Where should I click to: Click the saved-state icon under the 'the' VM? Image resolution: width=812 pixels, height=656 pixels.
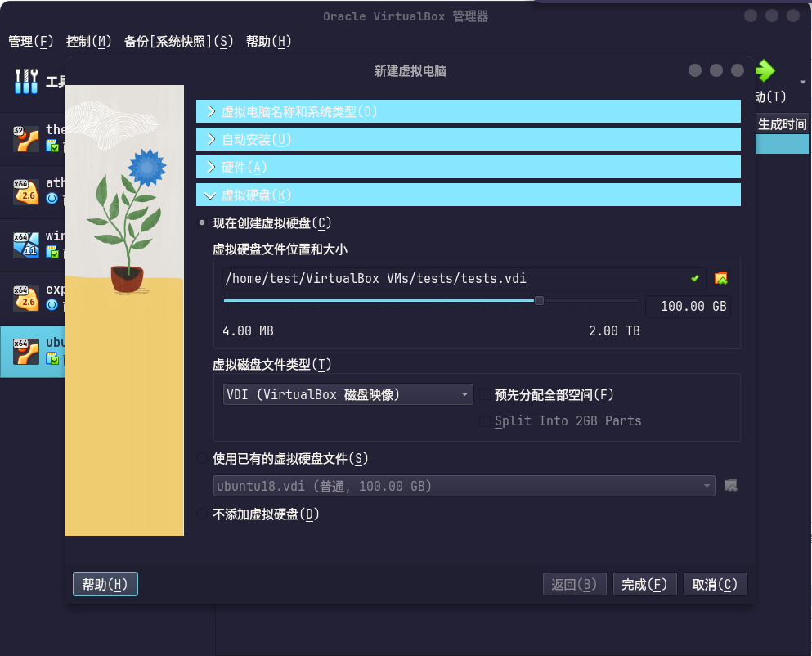(52, 146)
